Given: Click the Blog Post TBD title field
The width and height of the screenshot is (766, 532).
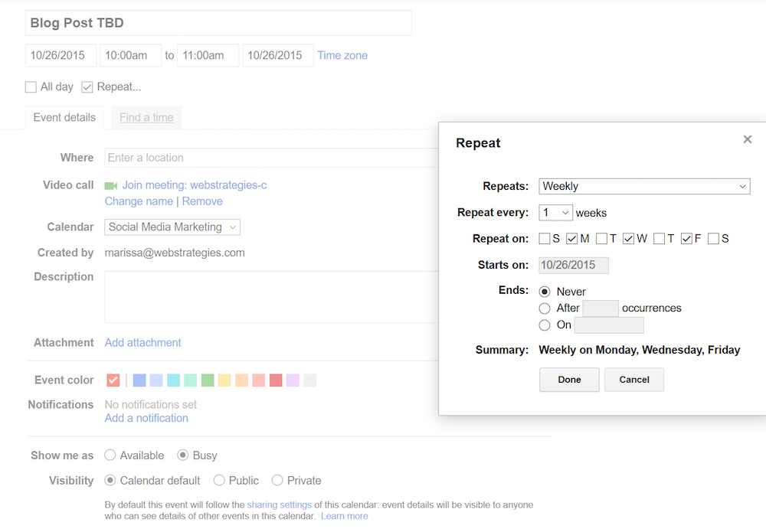Looking at the screenshot, I should point(218,23).
